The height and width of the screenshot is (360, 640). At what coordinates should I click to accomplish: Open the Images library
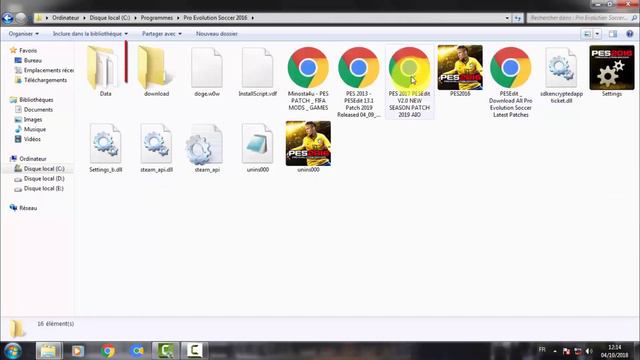tap(33, 120)
